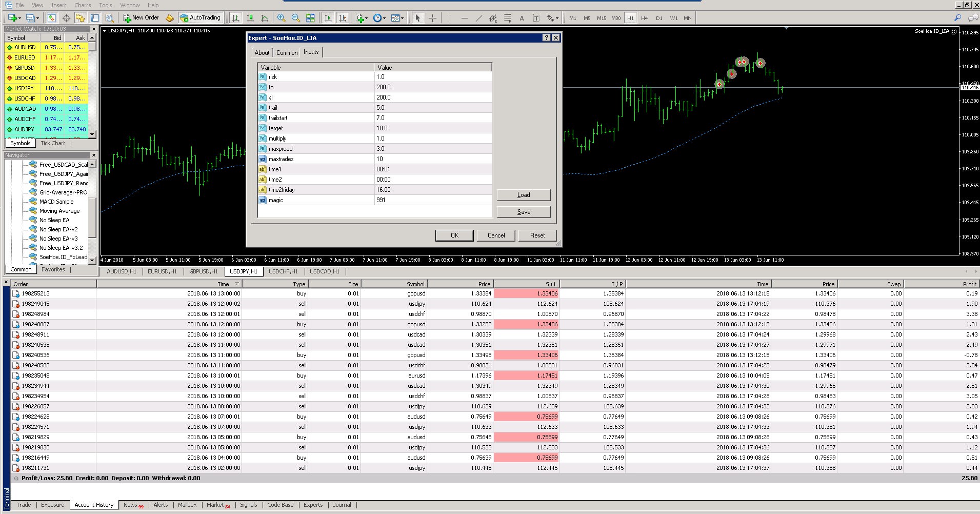The height and width of the screenshot is (514, 980).
Task: Zoom out of the chart
Action: [x=296, y=18]
